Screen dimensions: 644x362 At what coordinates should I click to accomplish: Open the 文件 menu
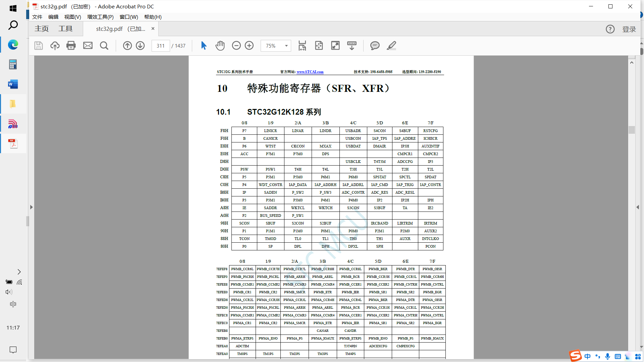pos(37,17)
